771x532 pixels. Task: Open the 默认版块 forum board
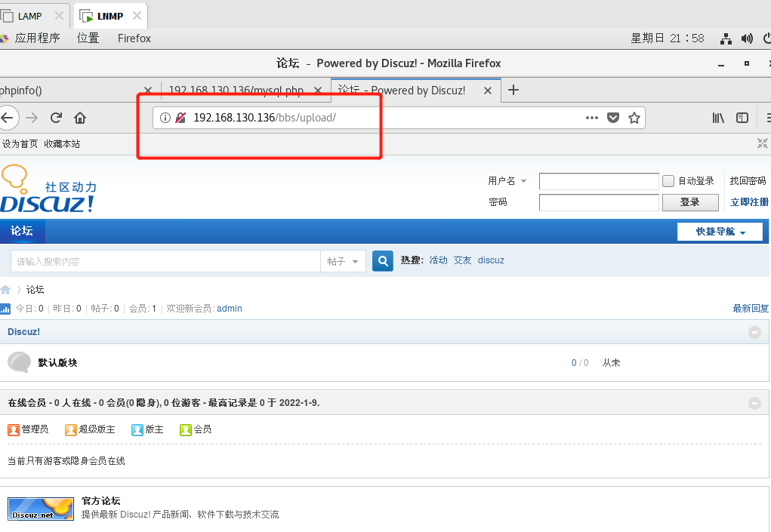click(58, 362)
